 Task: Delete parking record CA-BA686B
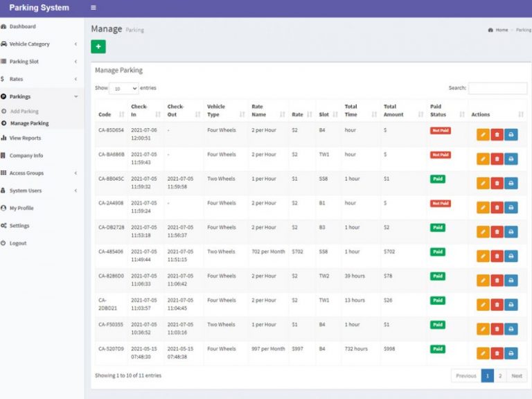point(497,159)
